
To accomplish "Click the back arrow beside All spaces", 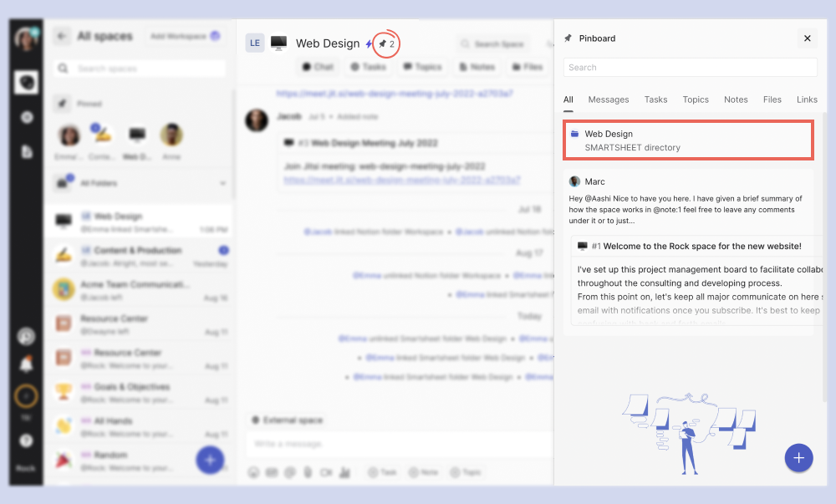I will click(x=62, y=36).
